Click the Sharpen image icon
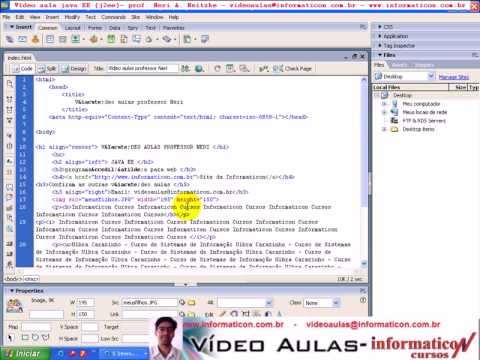The image size is (480, 360). 279,314
